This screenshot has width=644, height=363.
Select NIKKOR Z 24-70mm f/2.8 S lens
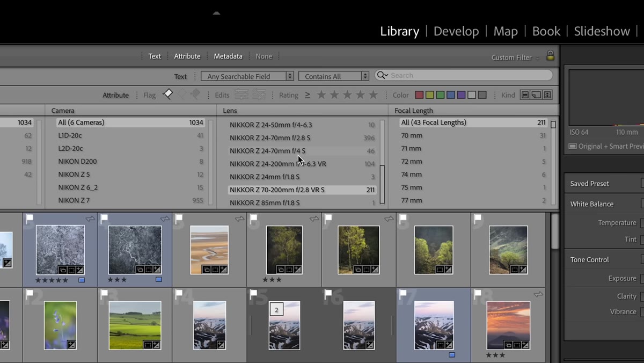pyautogui.click(x=302, y=138)
